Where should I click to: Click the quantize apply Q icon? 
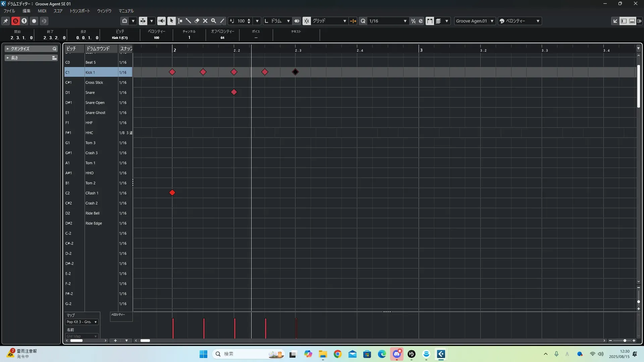(x=363, y=21)
